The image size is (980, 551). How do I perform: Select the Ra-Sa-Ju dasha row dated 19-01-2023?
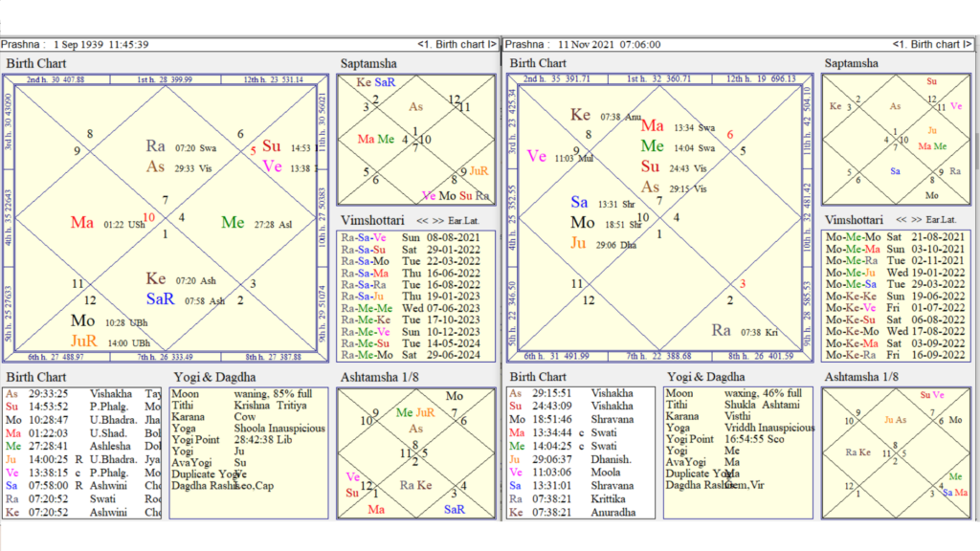[x=411, y=297]
